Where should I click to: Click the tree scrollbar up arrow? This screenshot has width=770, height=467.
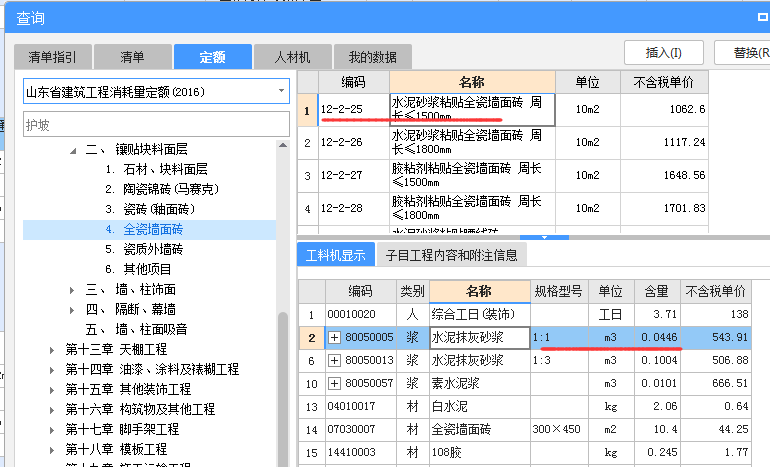tap(283, 145)
